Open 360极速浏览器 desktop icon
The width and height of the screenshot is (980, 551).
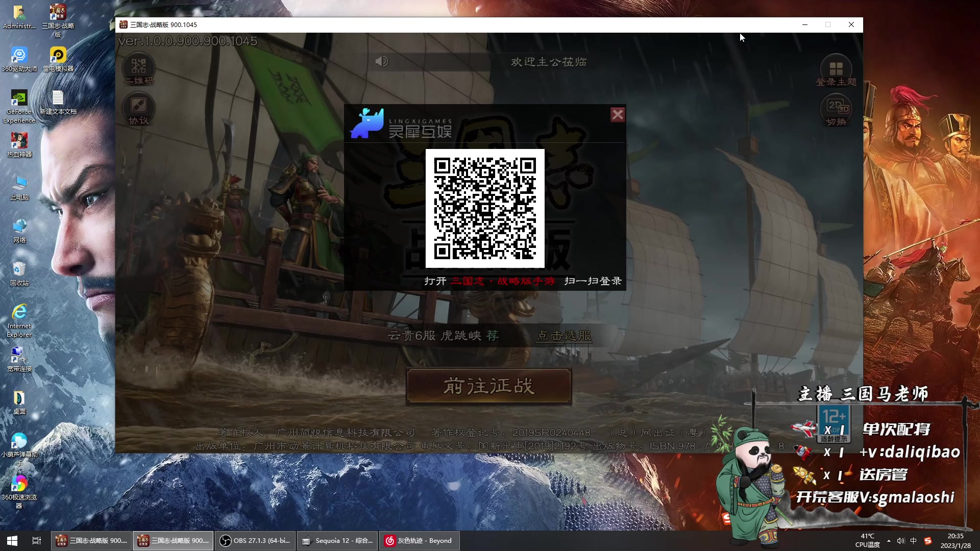(x=19, y=492)
